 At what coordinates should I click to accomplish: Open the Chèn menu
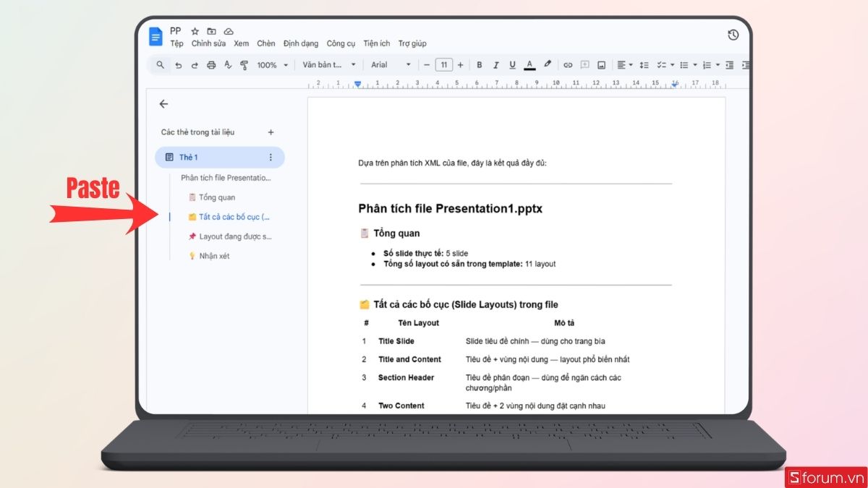tap(265, 43)
